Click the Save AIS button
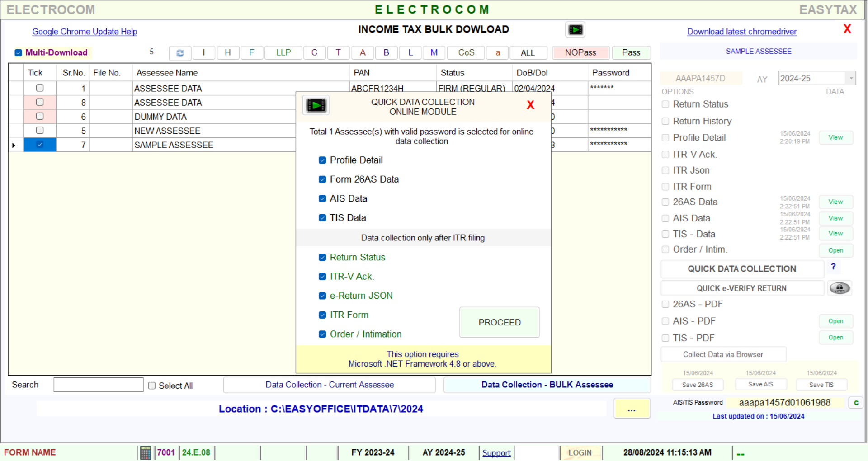This screenshot has width=868, height=461. 761,384
